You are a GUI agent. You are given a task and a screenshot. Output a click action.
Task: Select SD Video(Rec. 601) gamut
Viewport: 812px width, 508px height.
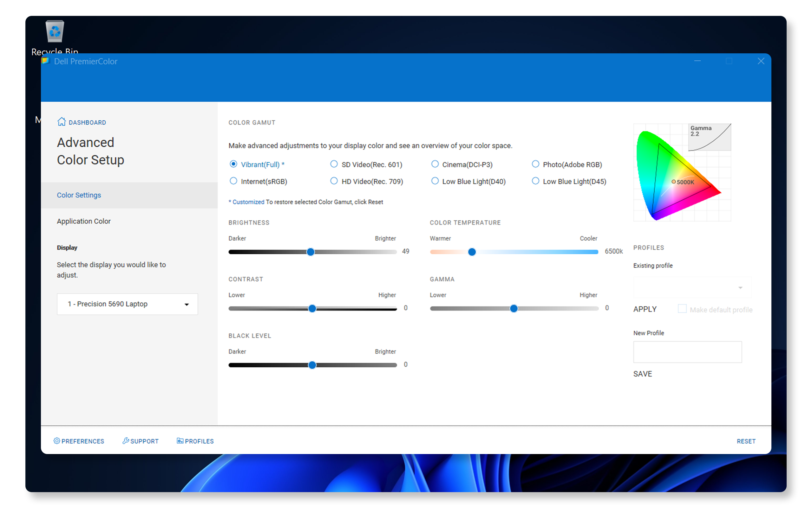[x=334, y=164]
